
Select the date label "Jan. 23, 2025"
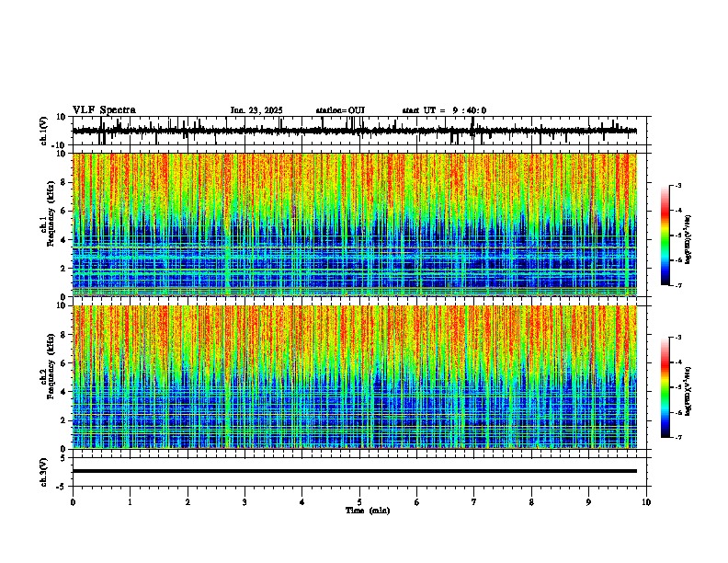point(256,110)
